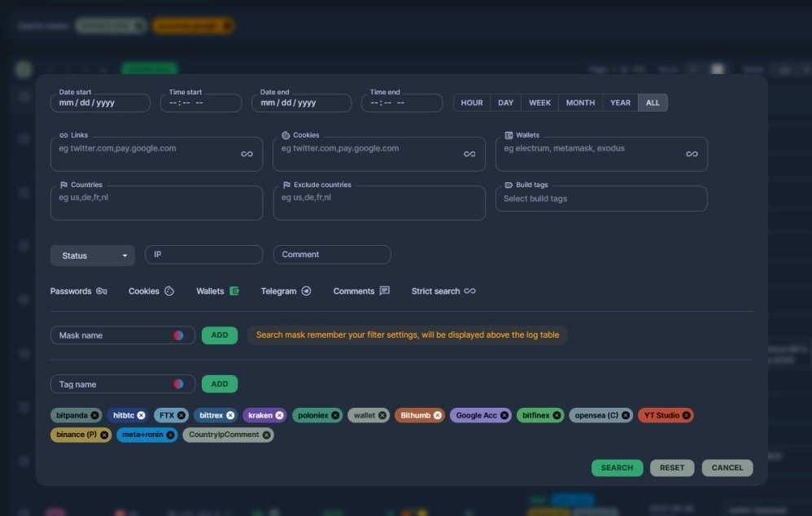The width and height of the screenshot is (812, 516).
Task: Click the infinity icon in the Links field
Action: [247, 154]
